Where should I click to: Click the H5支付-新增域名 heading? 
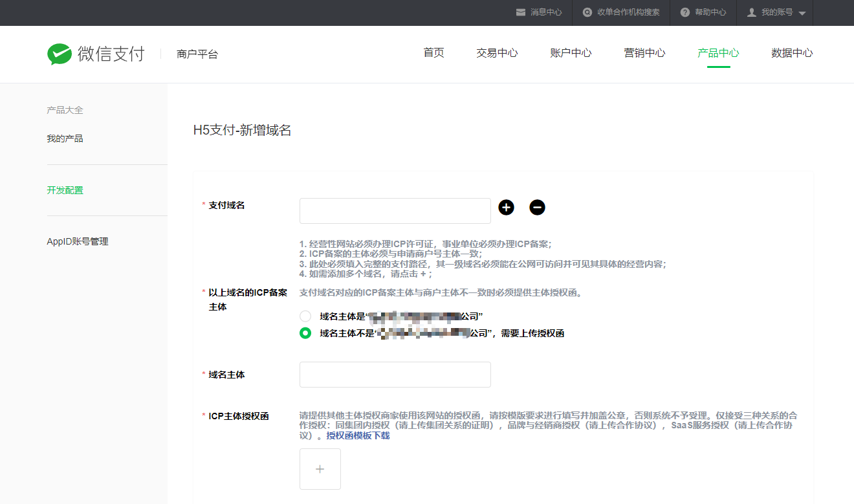tap(242, 130)
